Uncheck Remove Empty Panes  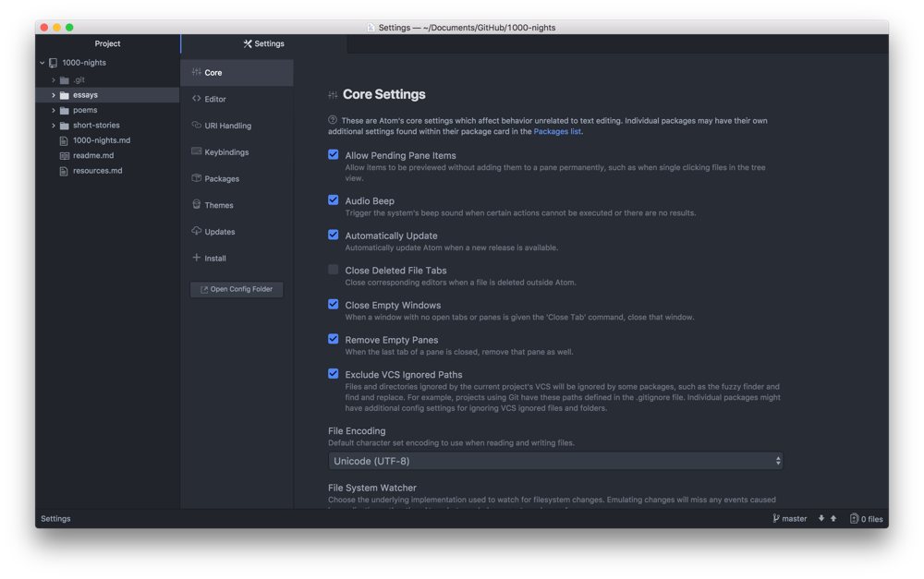[333, 339]
